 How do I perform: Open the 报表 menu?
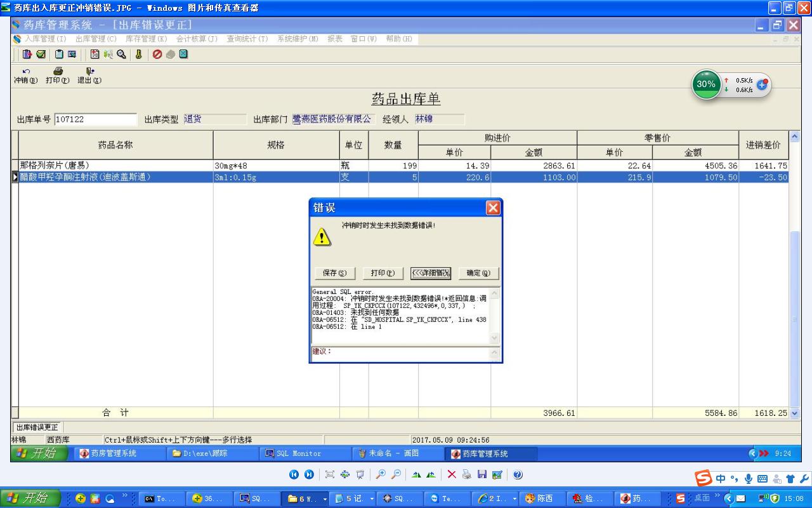pos(335,39)
